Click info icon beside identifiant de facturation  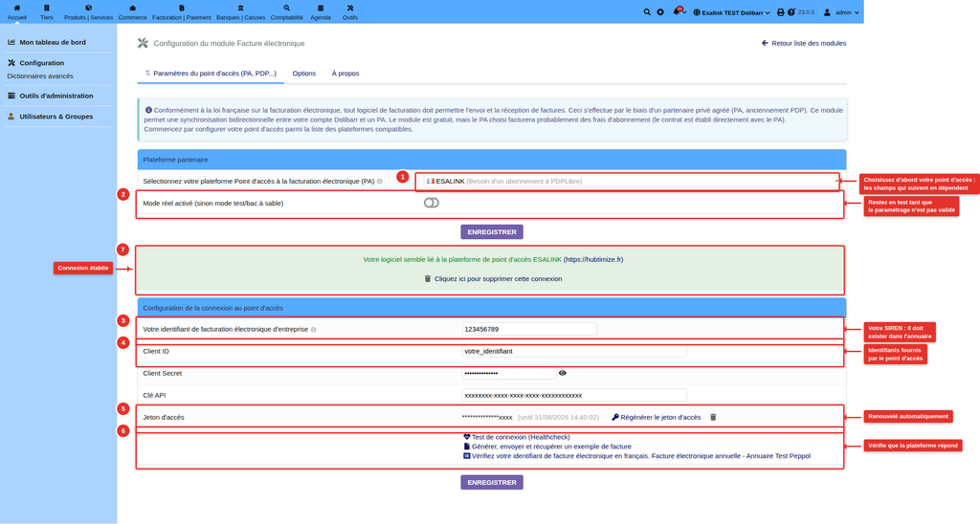pyautogui.click(x=314, y=330)
